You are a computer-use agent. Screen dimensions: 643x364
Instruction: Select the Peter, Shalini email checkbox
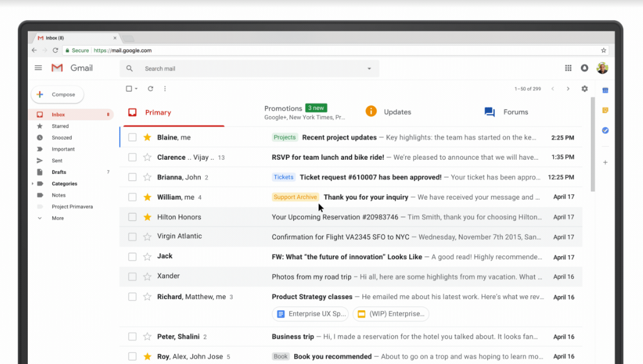tap(132, 337)
